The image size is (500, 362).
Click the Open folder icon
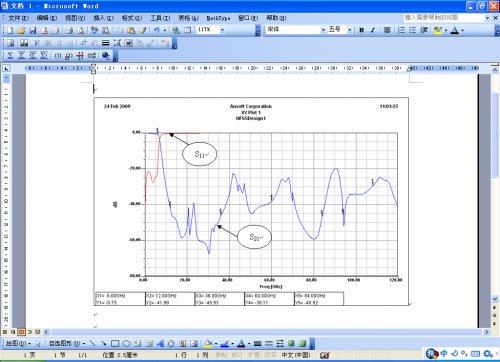click(x=21, y=30)
